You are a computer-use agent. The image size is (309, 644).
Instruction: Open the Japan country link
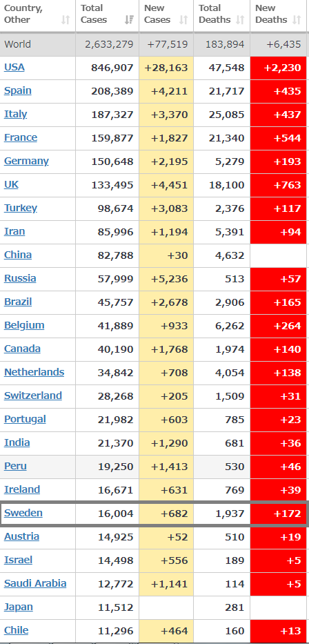[19, 607]
